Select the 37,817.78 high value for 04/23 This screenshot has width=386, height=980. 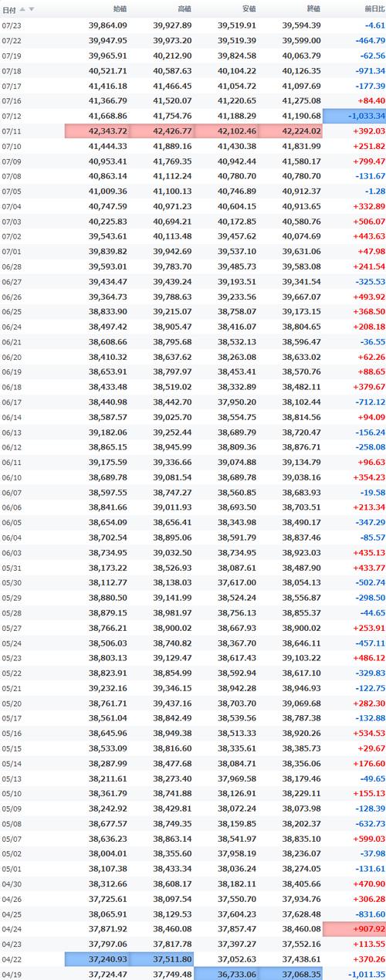172,944
